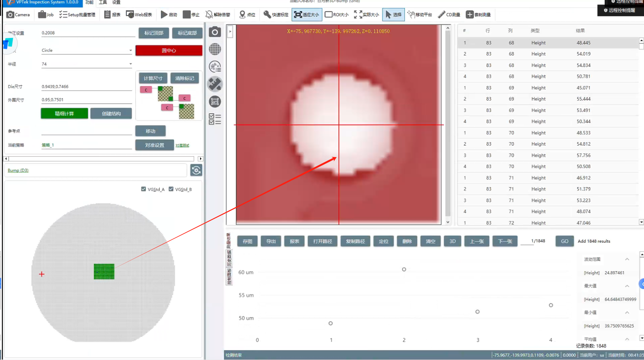Viewport: 644px width, 360px height.
Task: Open the Camera tool in toolbar
Action: [18, 14]
